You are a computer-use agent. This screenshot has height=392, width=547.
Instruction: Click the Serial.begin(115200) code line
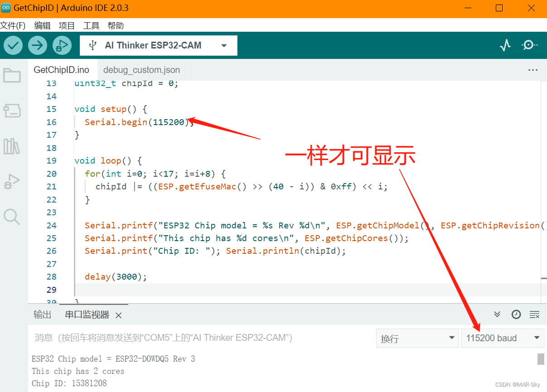pos(139,122)
